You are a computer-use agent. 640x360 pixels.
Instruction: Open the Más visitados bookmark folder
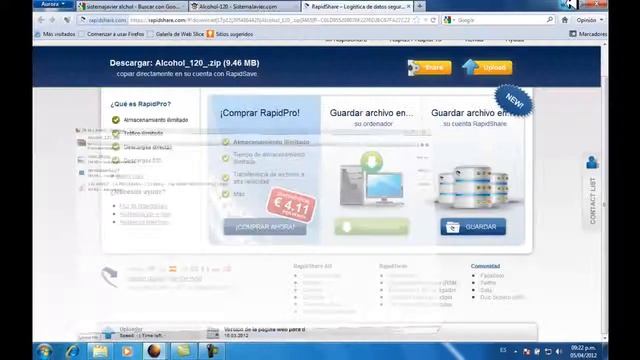pos(55,34)
